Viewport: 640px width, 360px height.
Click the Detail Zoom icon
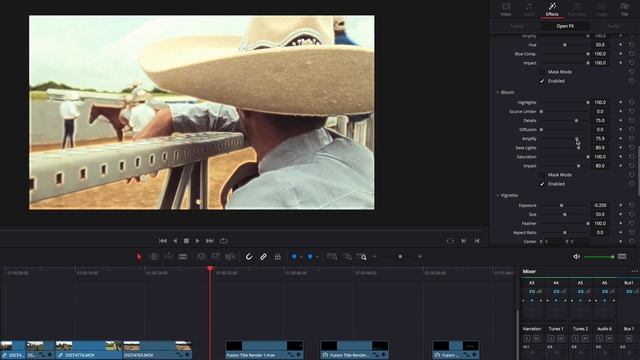(x=347, y=257)
